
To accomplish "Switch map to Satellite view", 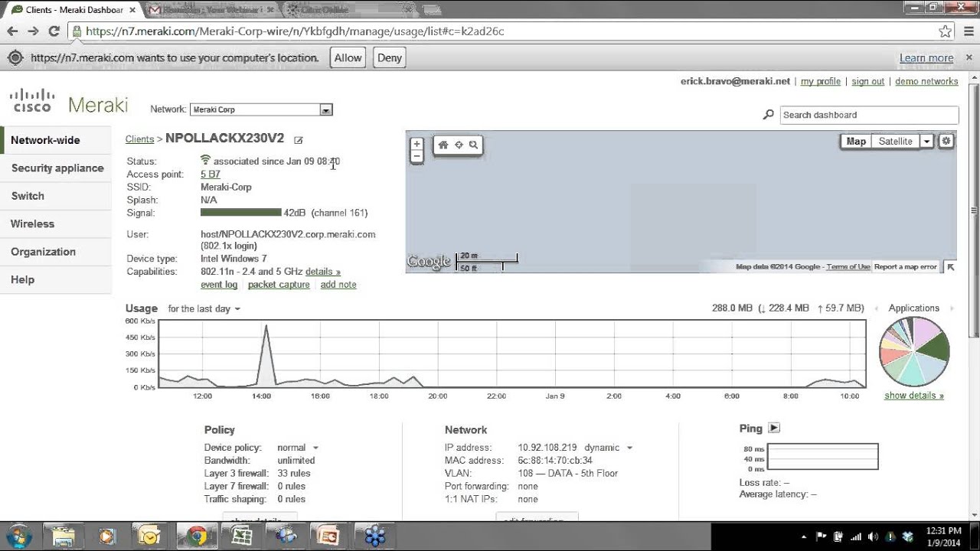I will pyautogui.click(x=895, y=141).
